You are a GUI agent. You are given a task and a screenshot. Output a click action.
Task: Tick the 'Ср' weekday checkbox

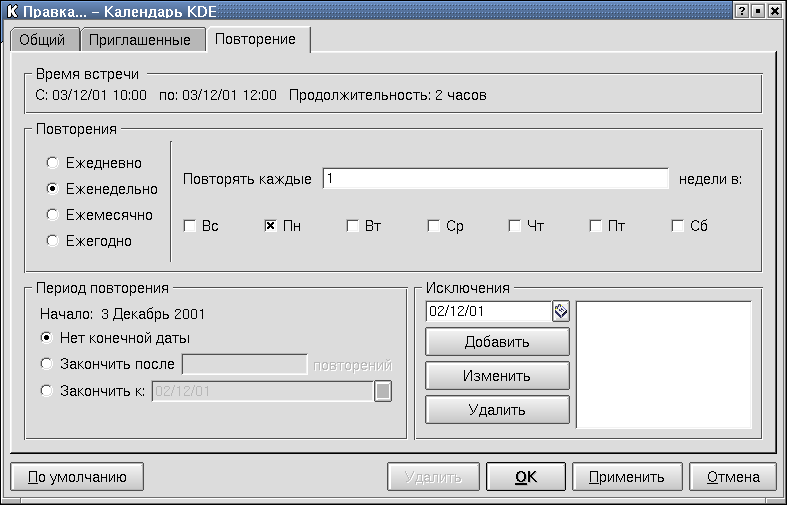433,226
